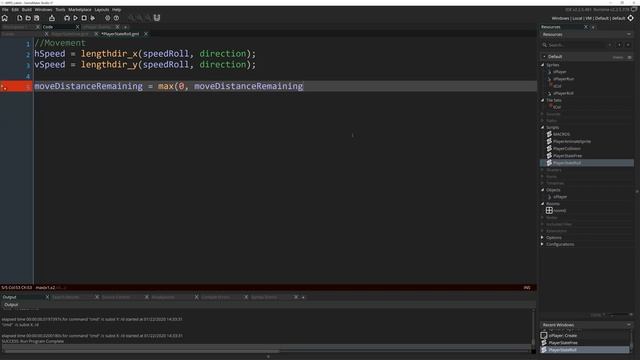Collapse the Objects folder
Screen dimensions: 640x360
point(543,190)
